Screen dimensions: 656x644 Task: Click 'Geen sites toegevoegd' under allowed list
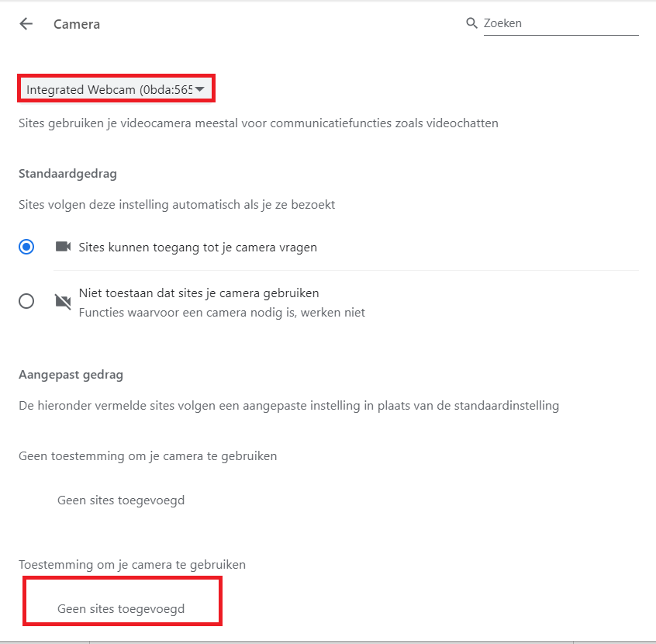121,608
